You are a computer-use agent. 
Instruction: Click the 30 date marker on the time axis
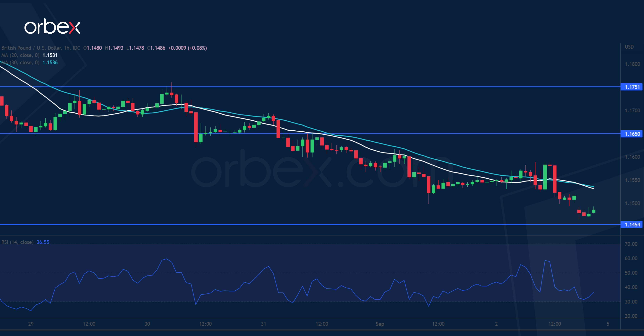pos(147,324)
